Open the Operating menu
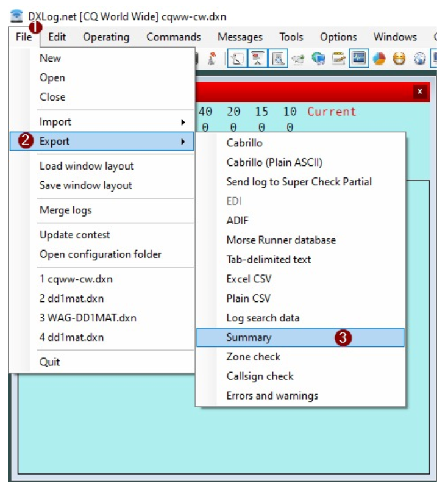 click(106, 37)
